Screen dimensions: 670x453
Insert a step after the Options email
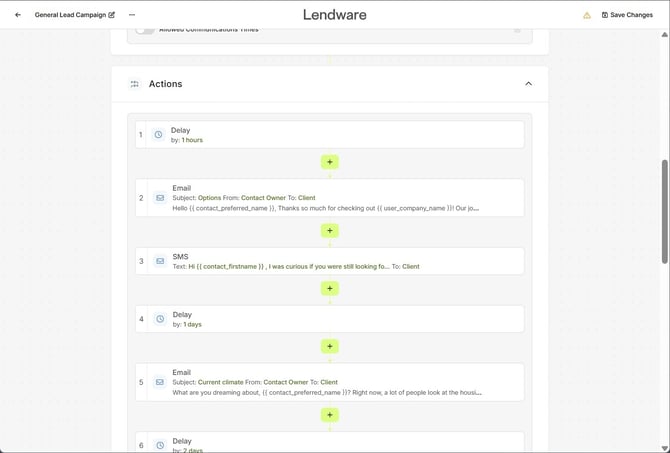tap(330, 231)
